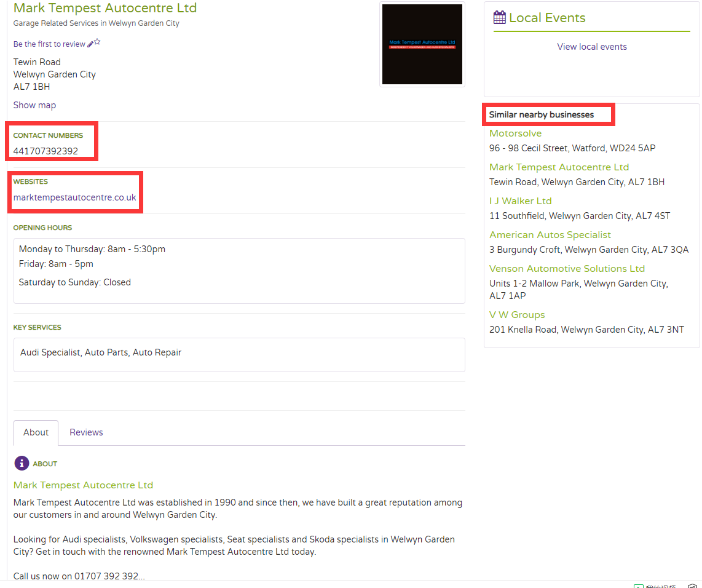Open V W Groups listing
The image size is (702, 588).
pos(516,315)
